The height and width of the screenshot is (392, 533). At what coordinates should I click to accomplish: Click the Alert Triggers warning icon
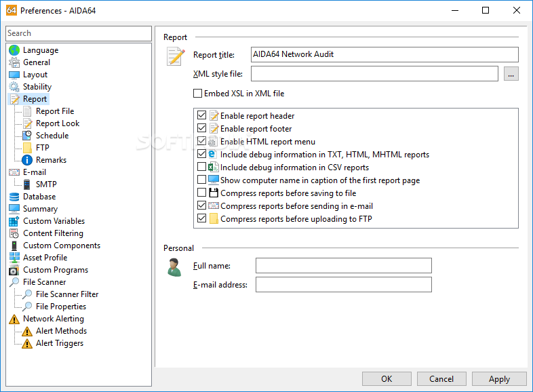(27, 343)
